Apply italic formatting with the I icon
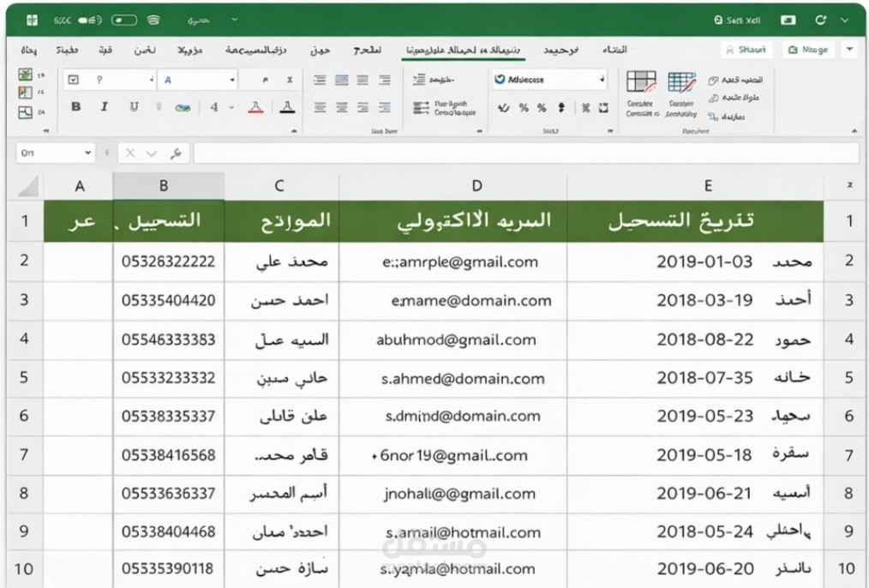869x588 pixels. point(104,107)
